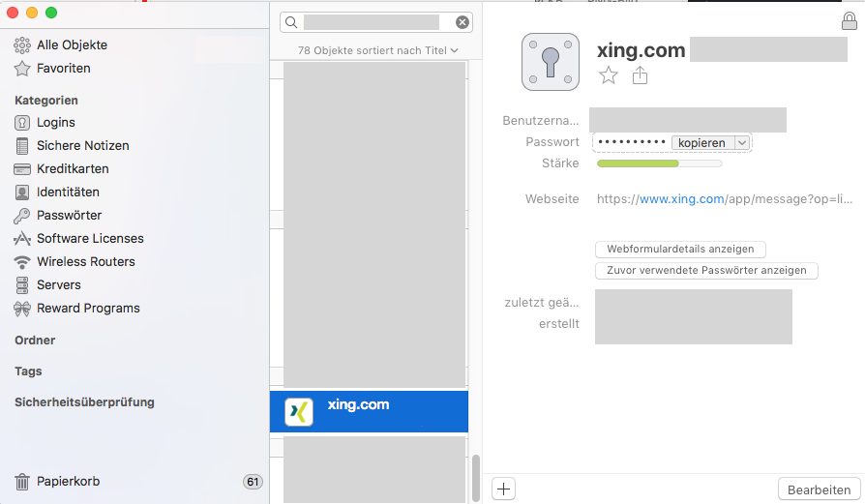
Task: Click the Reward Programs bow icon
Action: (22, 309)
